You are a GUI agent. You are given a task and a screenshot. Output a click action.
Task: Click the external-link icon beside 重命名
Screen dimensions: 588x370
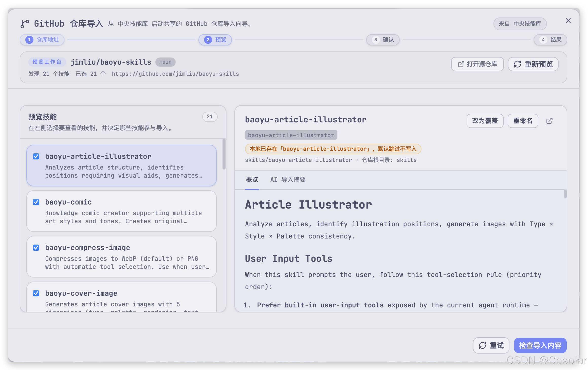tap(549, 121)
